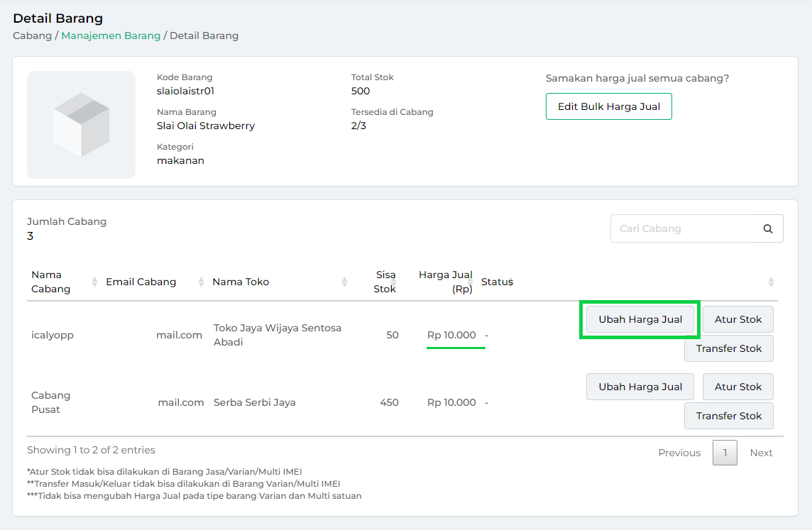Click the product image placeholder
The width and height of the screenshot is (812, 530).
click(x=82, y=125)
